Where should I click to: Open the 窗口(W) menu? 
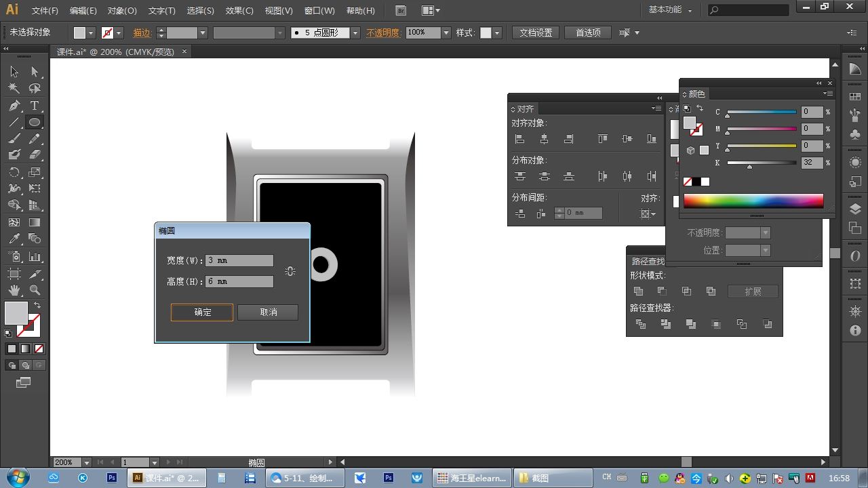[319, 11]
